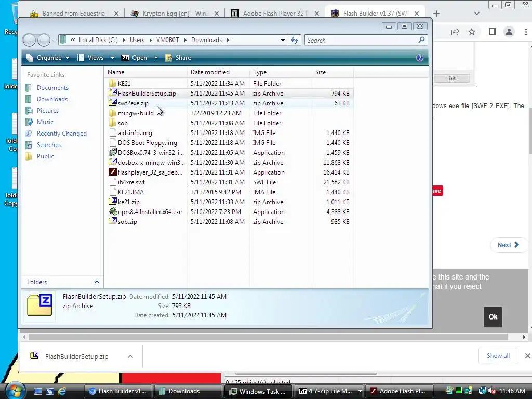Screen dimensions: 532x399
Task: Open the Chrome profile avatar icon
Action: click(509, 32)
